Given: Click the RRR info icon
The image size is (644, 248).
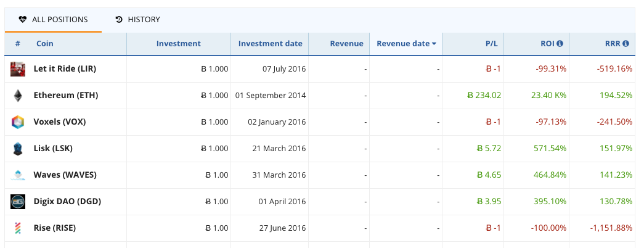Looking at the screenshot, I should [x=626, y=44].
